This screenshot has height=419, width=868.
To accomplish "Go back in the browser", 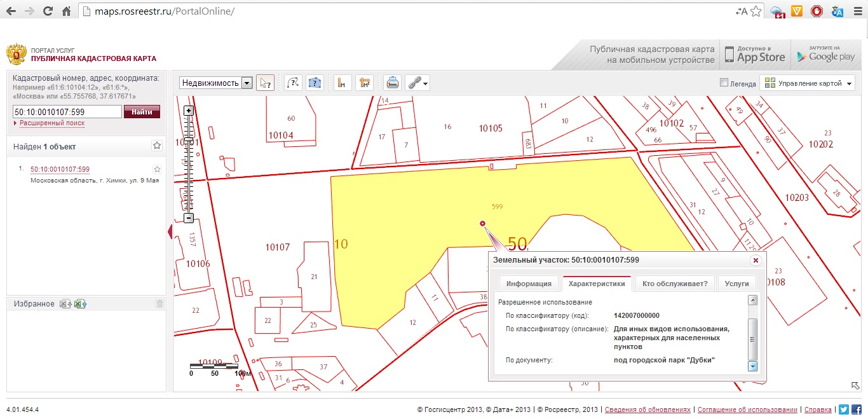I will click(11, 11).
